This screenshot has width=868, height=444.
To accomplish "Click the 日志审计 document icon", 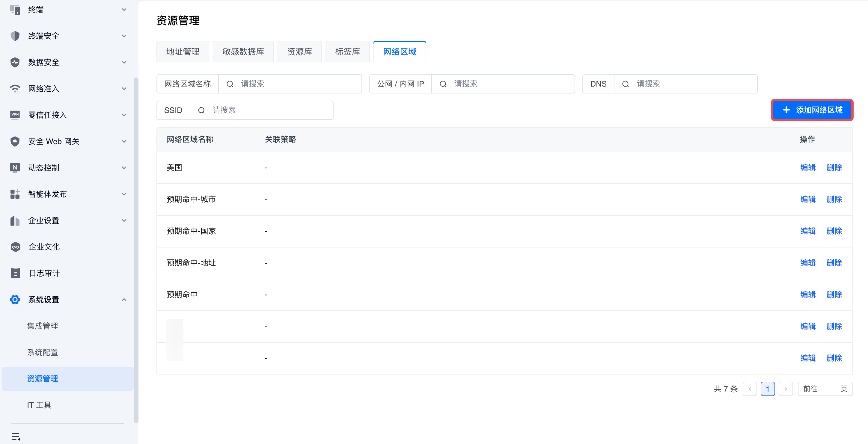I will [x=16, y=273].
